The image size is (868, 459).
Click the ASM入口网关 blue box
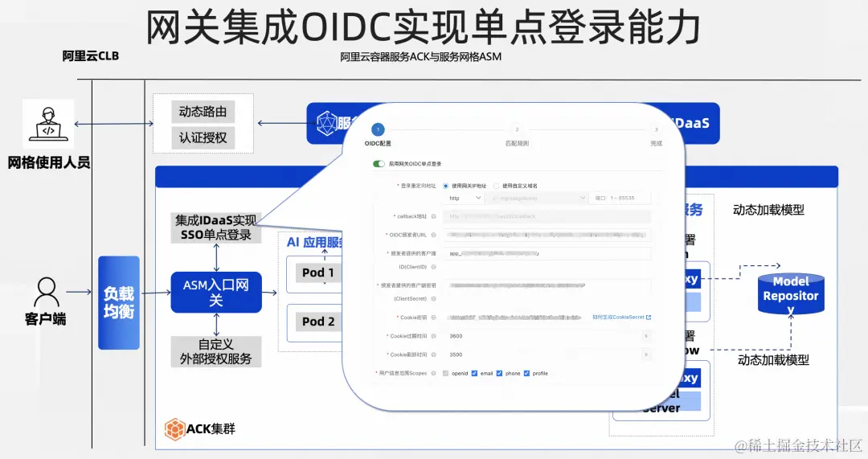click(x=216, y=293)
